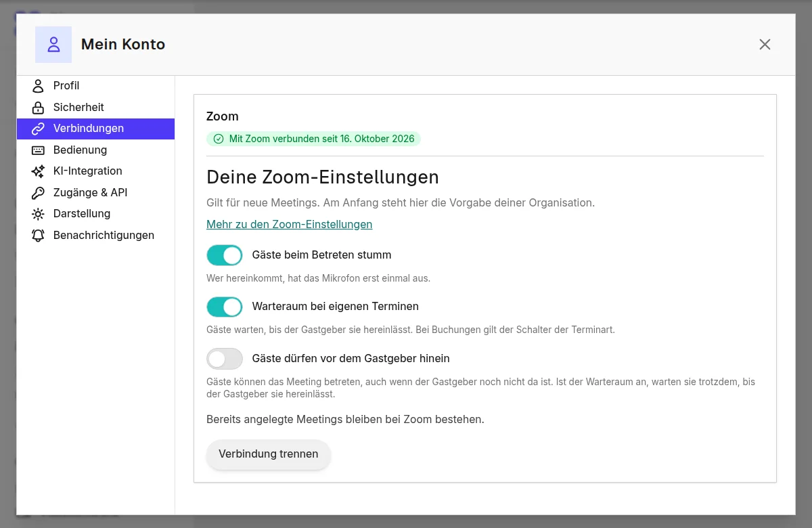Click the Bedienung keyboard icon
This screenshot has height=528, width=812.
[x=38, y=150]
